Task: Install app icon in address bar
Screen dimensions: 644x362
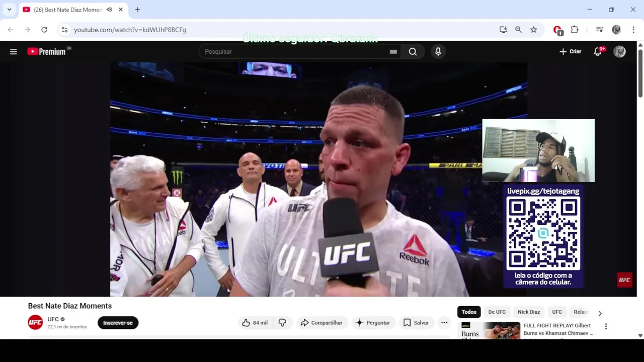Action: (503, 30)
